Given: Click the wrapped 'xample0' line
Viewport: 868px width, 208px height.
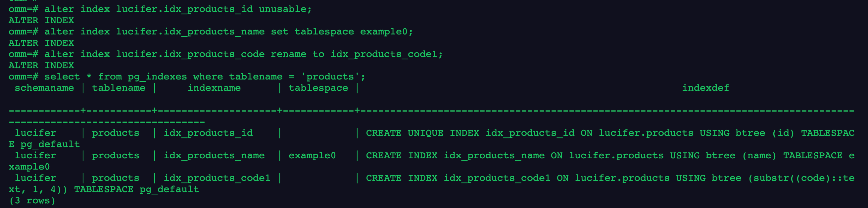Looking at the screenshot, I should click(x=29, y=167).
